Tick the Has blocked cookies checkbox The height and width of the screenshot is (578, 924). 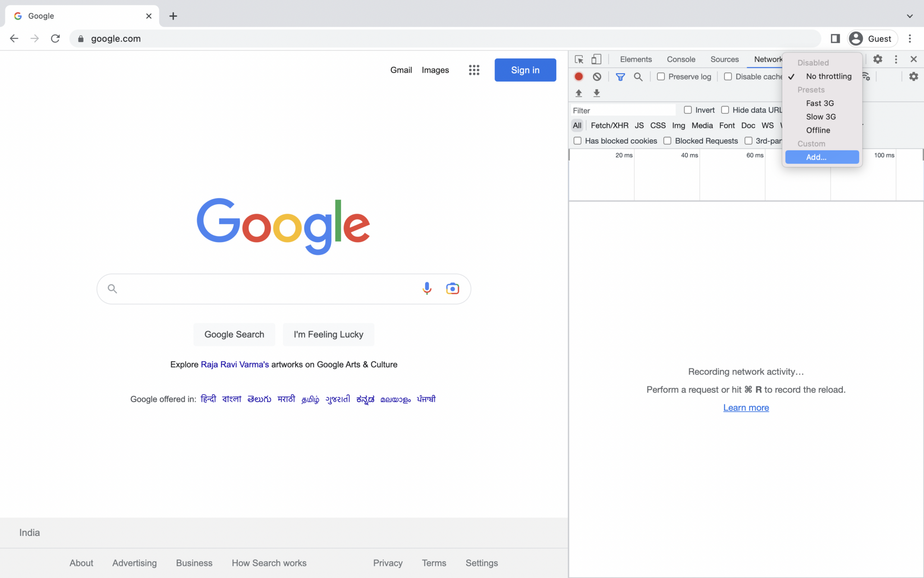[x=577, y=141]
